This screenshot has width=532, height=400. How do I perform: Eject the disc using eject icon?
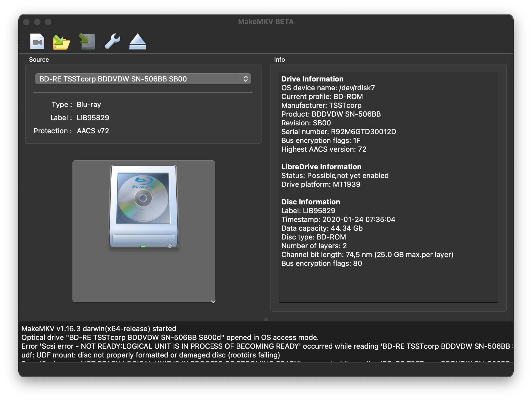[x=137, y=41]
